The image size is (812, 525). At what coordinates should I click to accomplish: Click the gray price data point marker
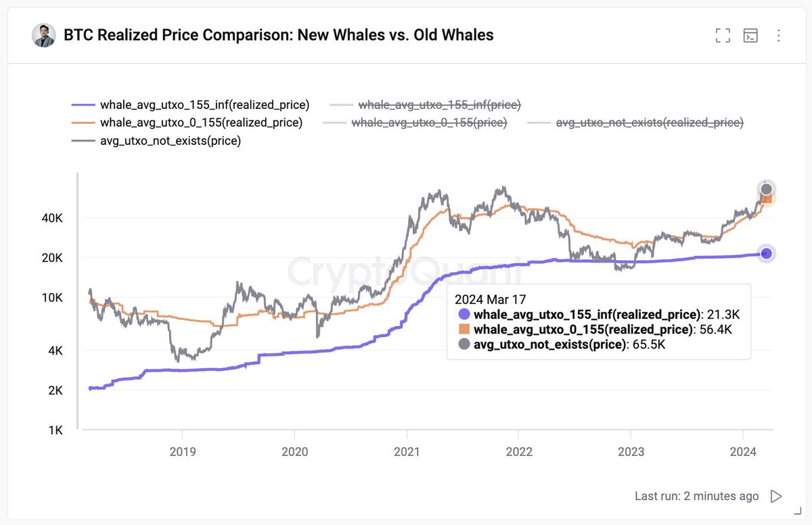point(766,189)
